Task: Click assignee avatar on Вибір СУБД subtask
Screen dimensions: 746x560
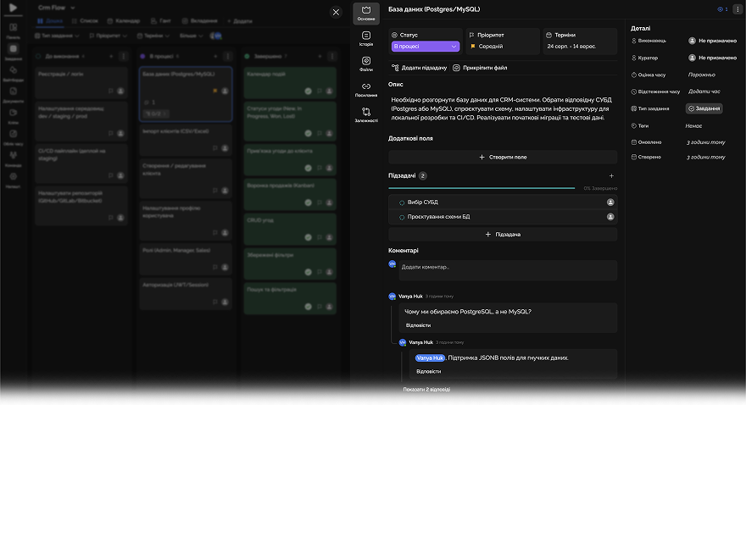Action: click(610, 202)
